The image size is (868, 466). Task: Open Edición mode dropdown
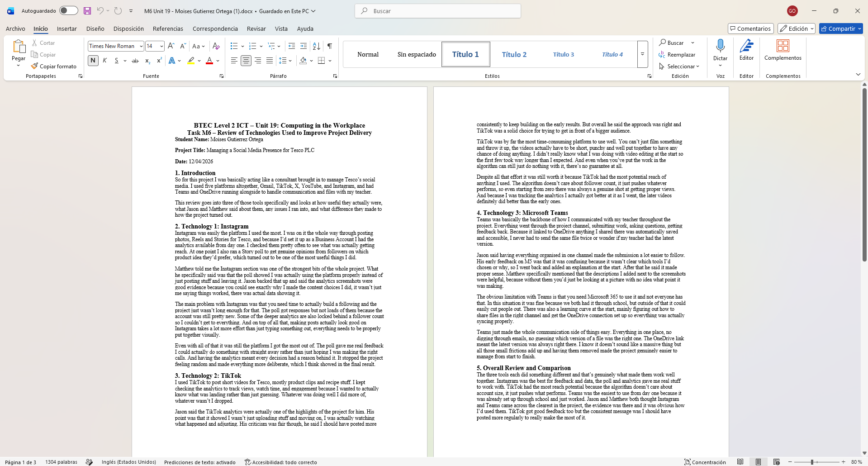tap(796, 29)
